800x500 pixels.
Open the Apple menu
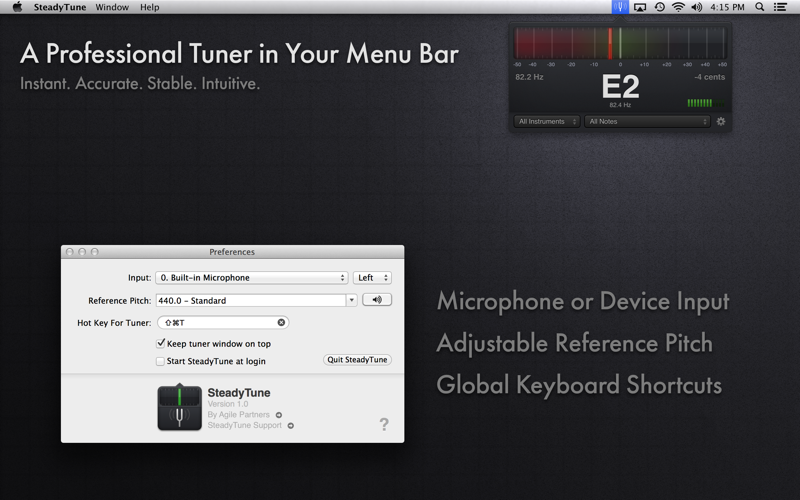pos(17,7)
